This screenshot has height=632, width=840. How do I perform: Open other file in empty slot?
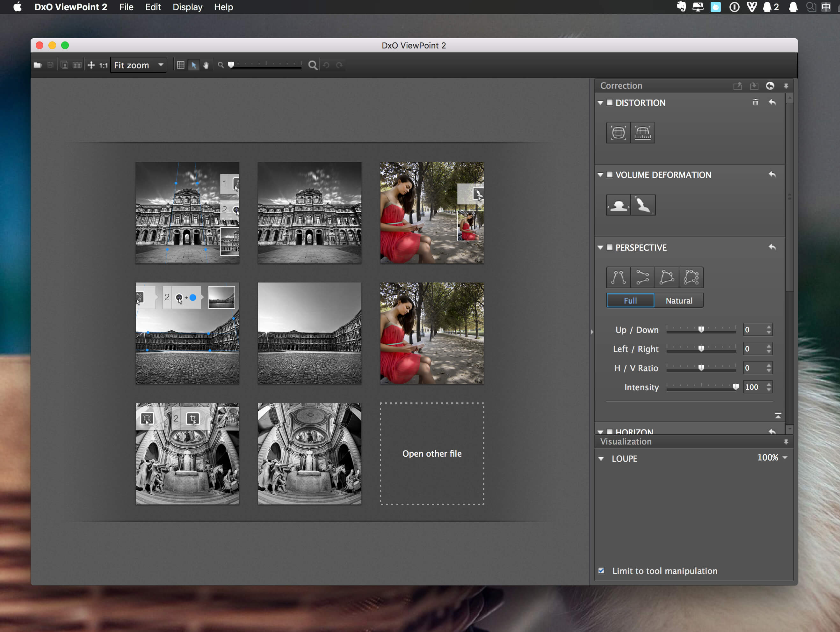(432, 453)
